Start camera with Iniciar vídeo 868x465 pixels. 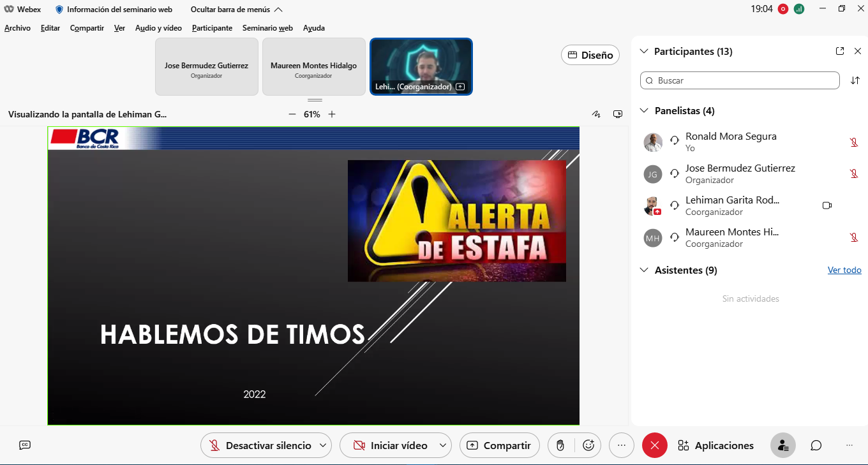click(x=389, y=445)
